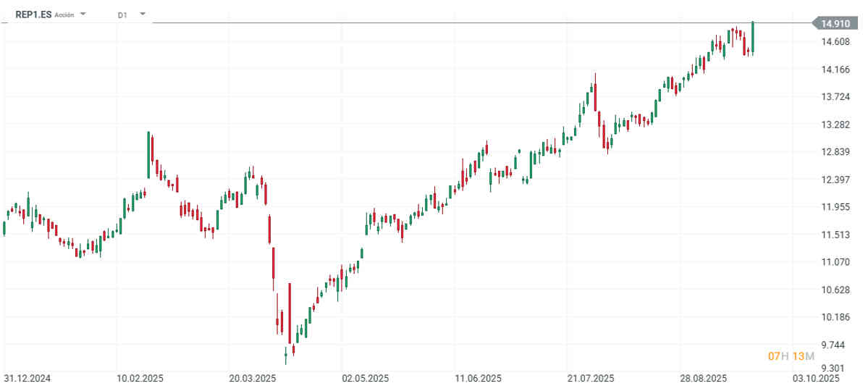Click the 02.05.2025 date axis label
Screen dimensions: 868x391
click(x=365, y=379)
